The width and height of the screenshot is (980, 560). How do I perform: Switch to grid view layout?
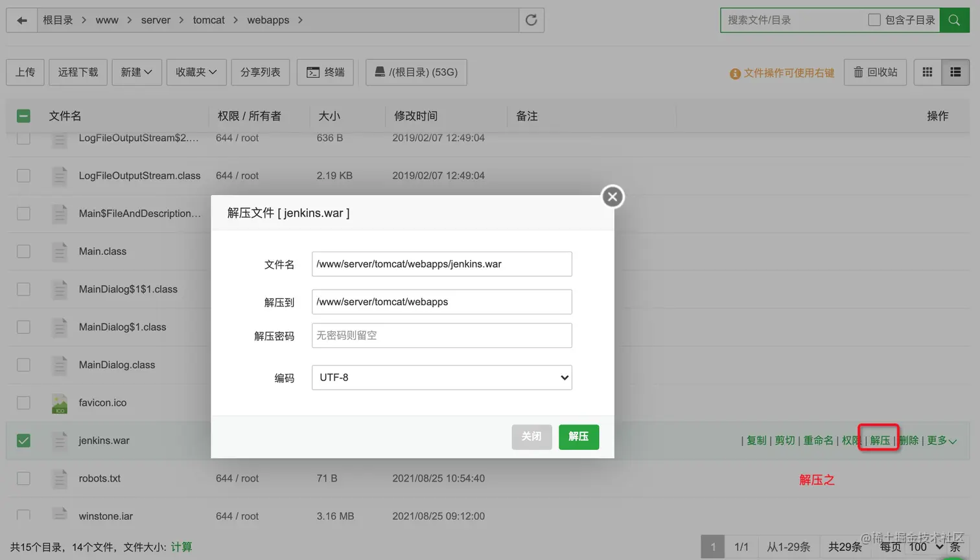pos(927,72)
